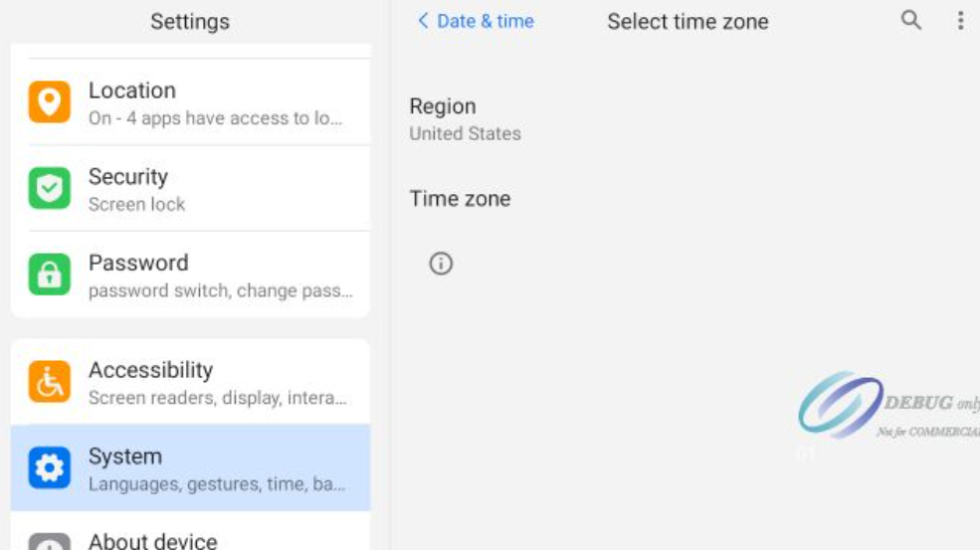
Task: Click the orange Location pin icon
Action: pos(50,102)
